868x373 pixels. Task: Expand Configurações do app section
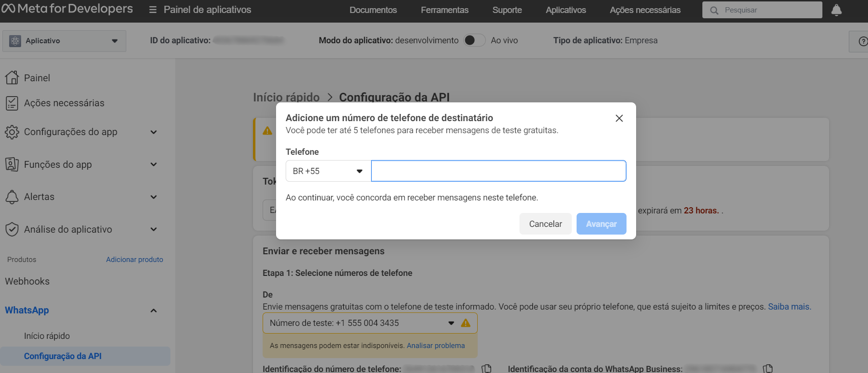click(x=154, y=132)
